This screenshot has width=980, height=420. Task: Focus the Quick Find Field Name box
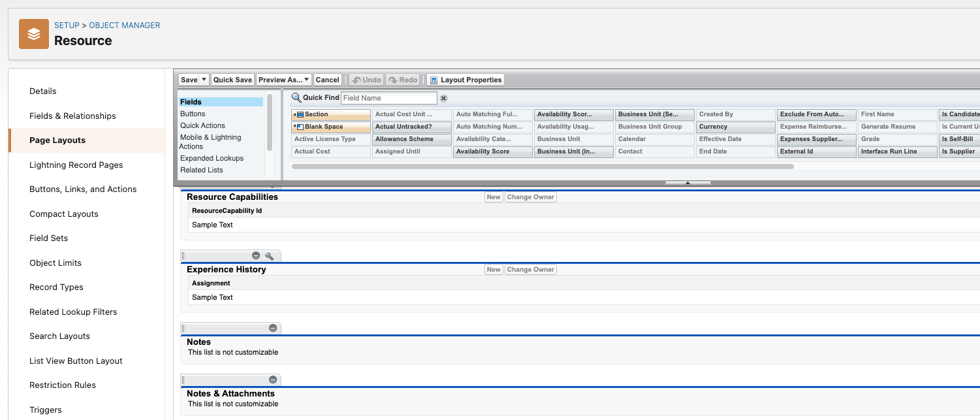389,98
